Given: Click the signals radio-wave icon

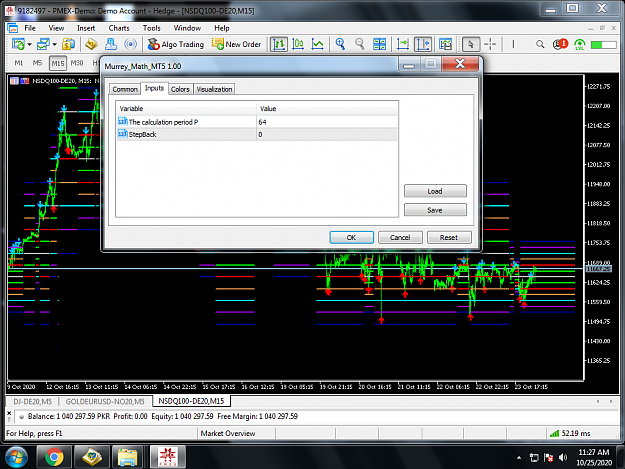Looking at the screenshot, I should (130, 44).
